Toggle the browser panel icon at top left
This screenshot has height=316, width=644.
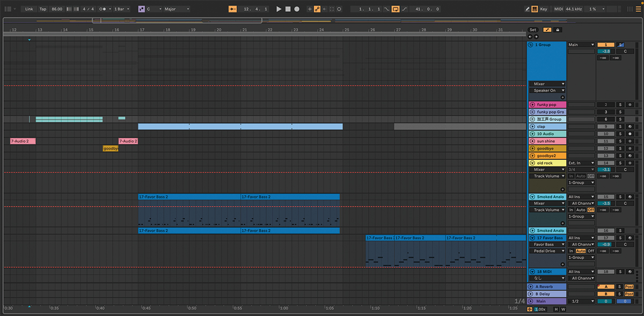[x=9, y=9]
